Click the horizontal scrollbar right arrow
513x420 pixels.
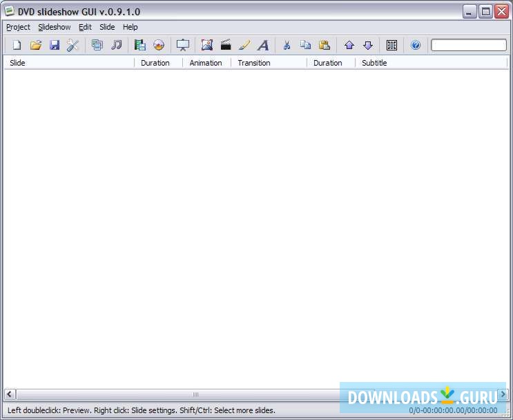tap(503, 394)
